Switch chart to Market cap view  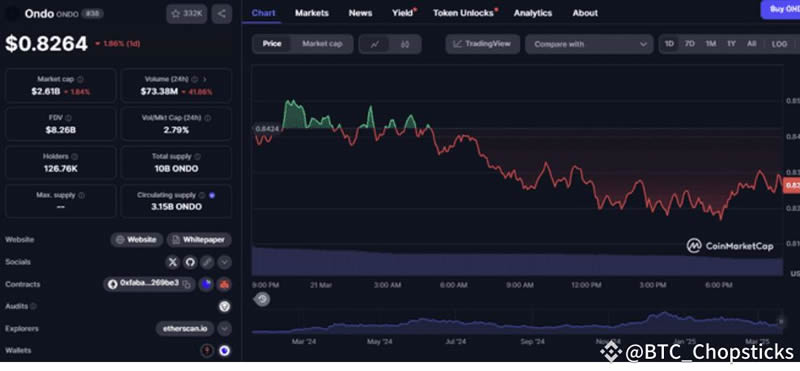point(322,44)
